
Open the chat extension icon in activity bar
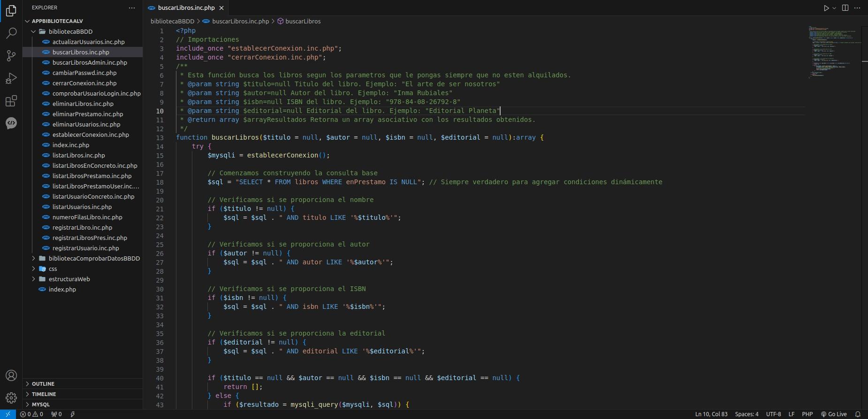(11, 123)
